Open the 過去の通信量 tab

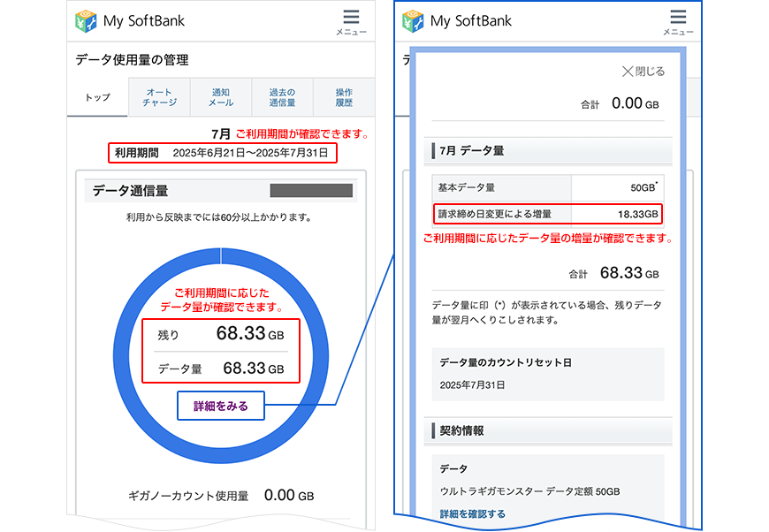[282, 97]
